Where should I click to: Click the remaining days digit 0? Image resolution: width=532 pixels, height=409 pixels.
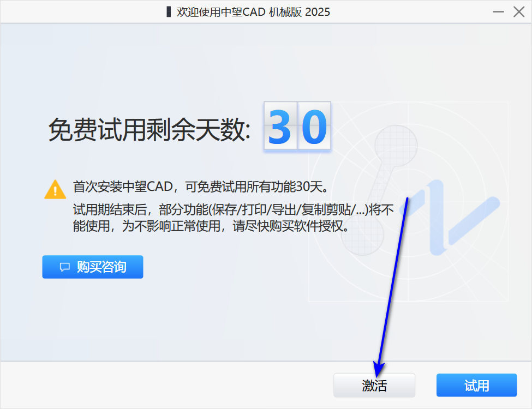314,126
